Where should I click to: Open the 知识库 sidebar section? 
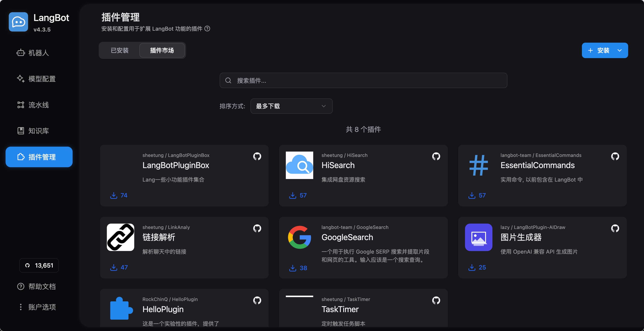(39, 131)
